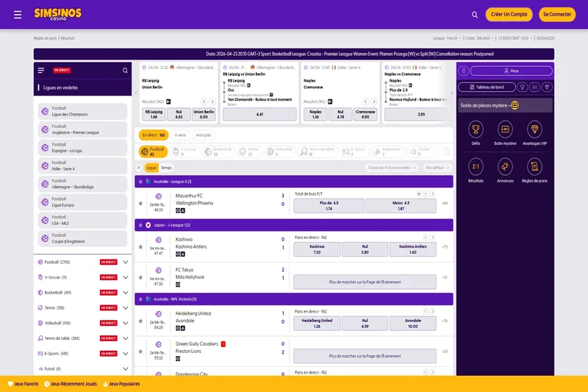
Task: Favorite the Heidelberg United match star
Action: (x=140, y=321)
